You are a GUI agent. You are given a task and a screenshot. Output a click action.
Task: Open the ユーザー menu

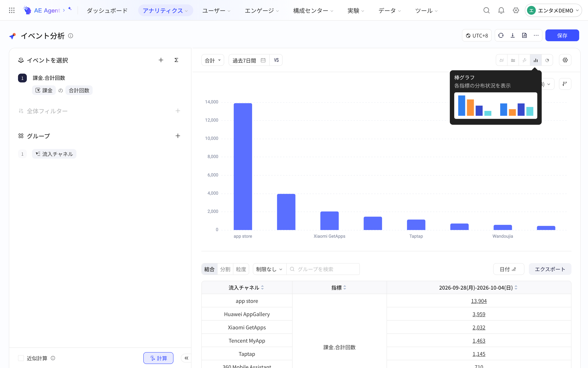pyautogui.click(x=216, y=10)
